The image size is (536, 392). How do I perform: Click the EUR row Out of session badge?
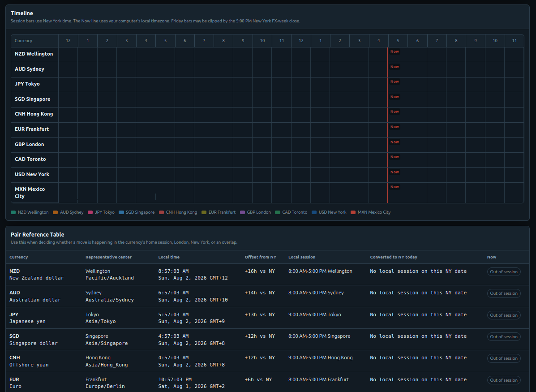point(503,380)
